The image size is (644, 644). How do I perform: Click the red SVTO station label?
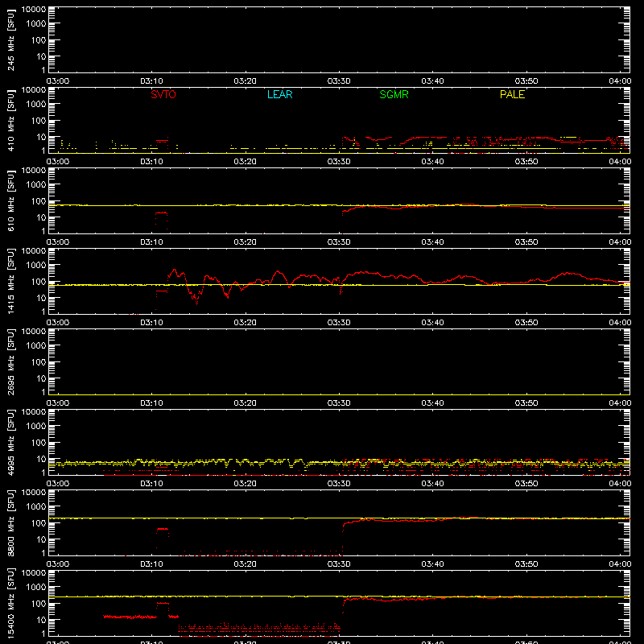(163, 94)
